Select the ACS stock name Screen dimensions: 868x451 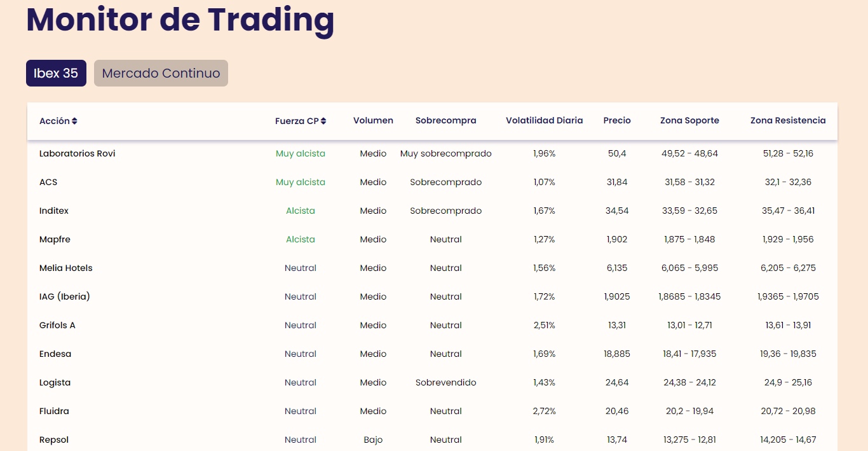pos(48,182)
